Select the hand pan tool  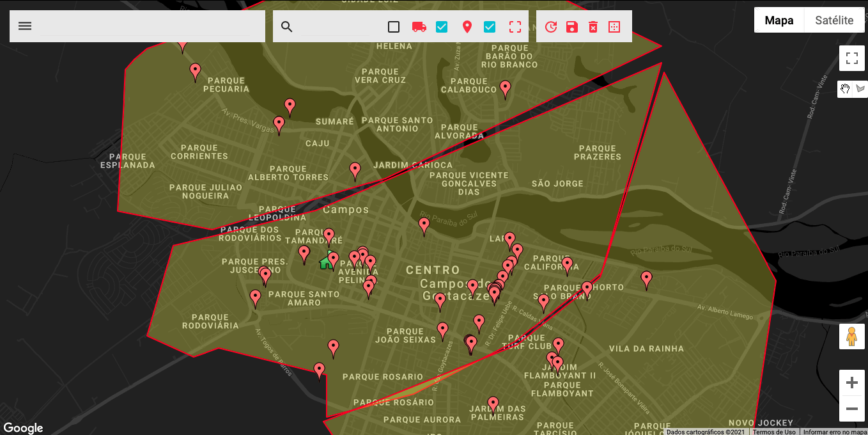pyautogui.click(x=845, y=89)
